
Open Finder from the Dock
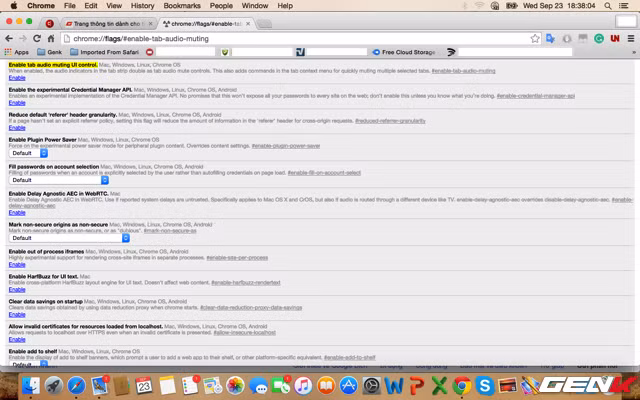[x=31, y=385]
